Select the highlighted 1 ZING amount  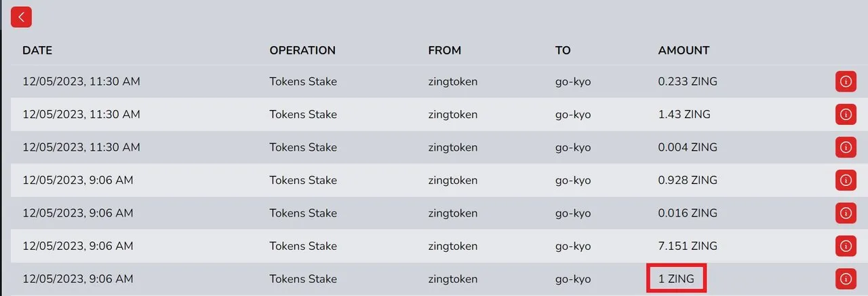[676, 278]
